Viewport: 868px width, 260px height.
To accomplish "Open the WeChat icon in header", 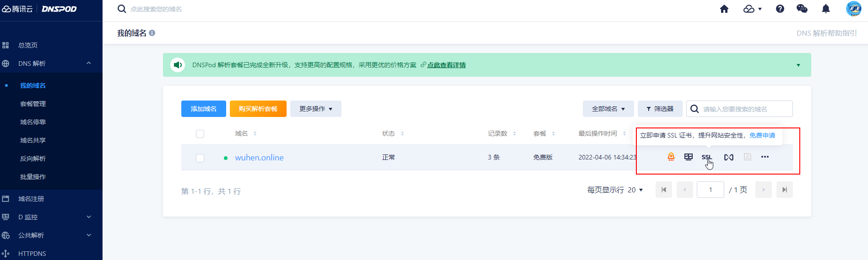I will click(x=802, y=9).
